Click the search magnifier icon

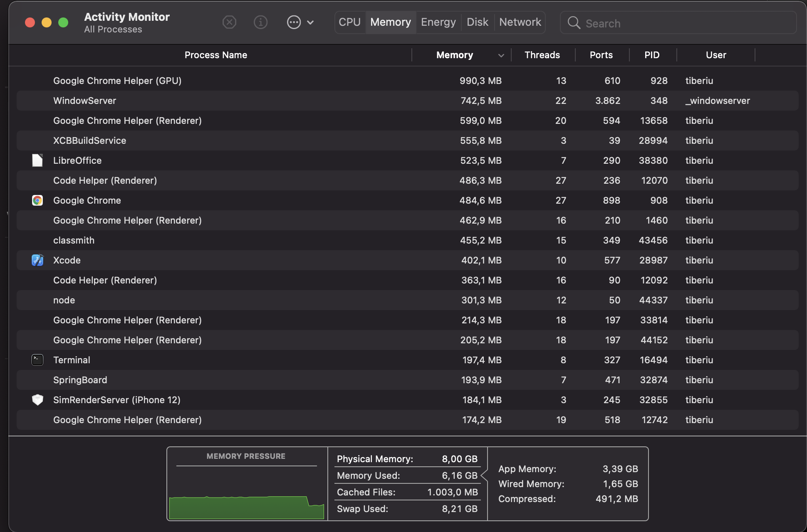pos(574,23)
